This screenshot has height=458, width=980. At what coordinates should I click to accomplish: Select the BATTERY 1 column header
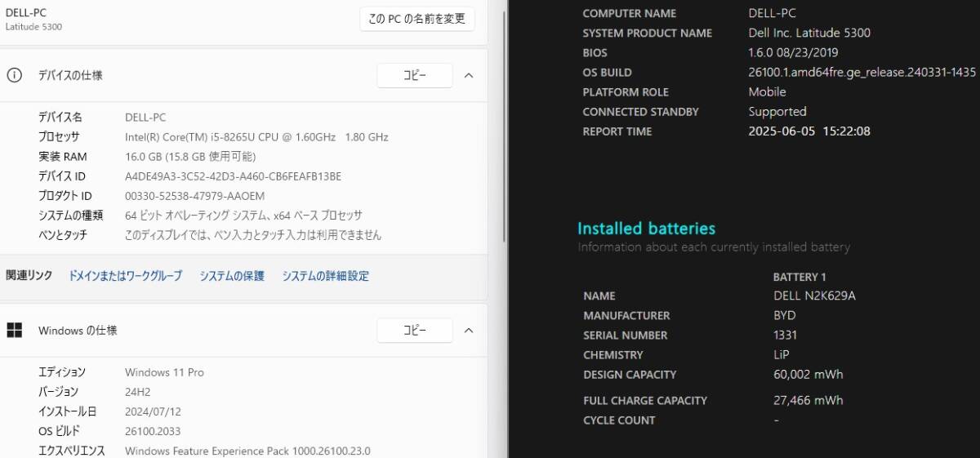pyautogui.click(x=800, y=277)
